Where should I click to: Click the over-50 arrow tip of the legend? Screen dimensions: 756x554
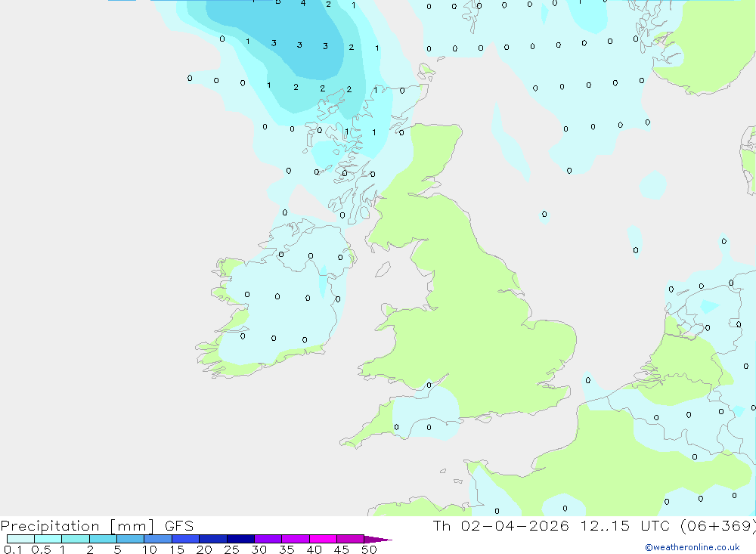[x=379, y=539]
